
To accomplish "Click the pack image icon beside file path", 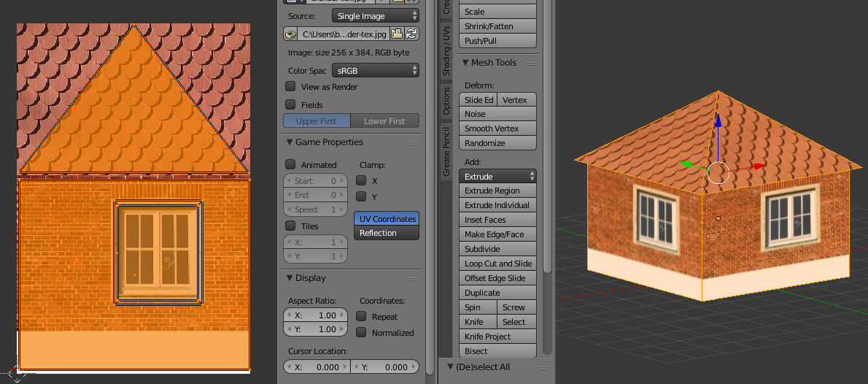I will [290, 34].
